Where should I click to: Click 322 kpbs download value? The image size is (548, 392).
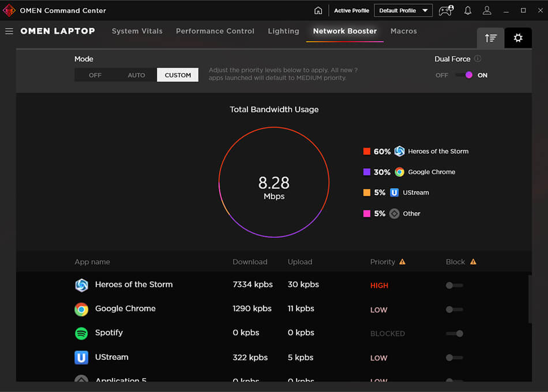click(250, 357)
